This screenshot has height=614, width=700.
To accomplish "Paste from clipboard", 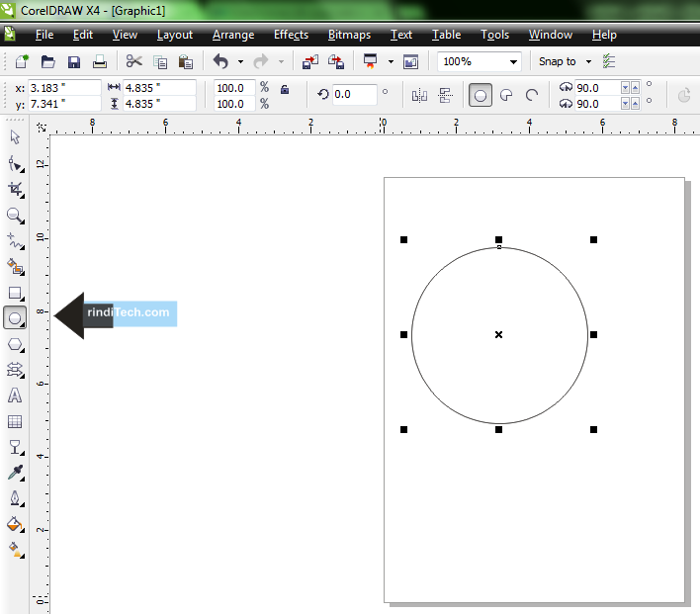I will (x=186, y=61).
